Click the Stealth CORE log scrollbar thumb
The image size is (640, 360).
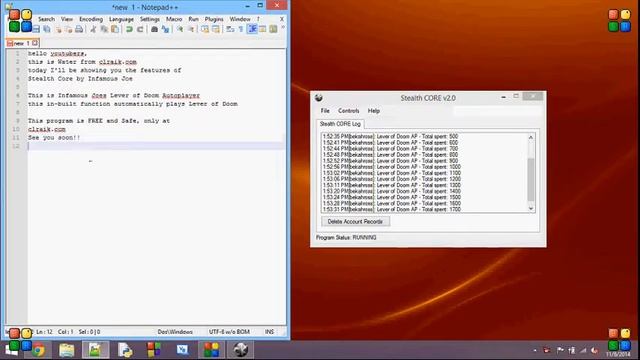point(531,180)
